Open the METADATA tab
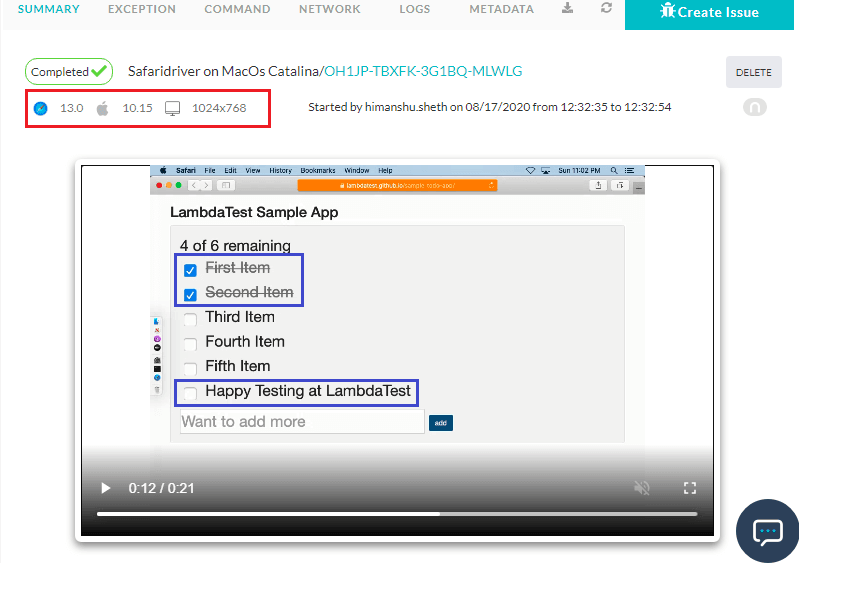 pos(501,9)
